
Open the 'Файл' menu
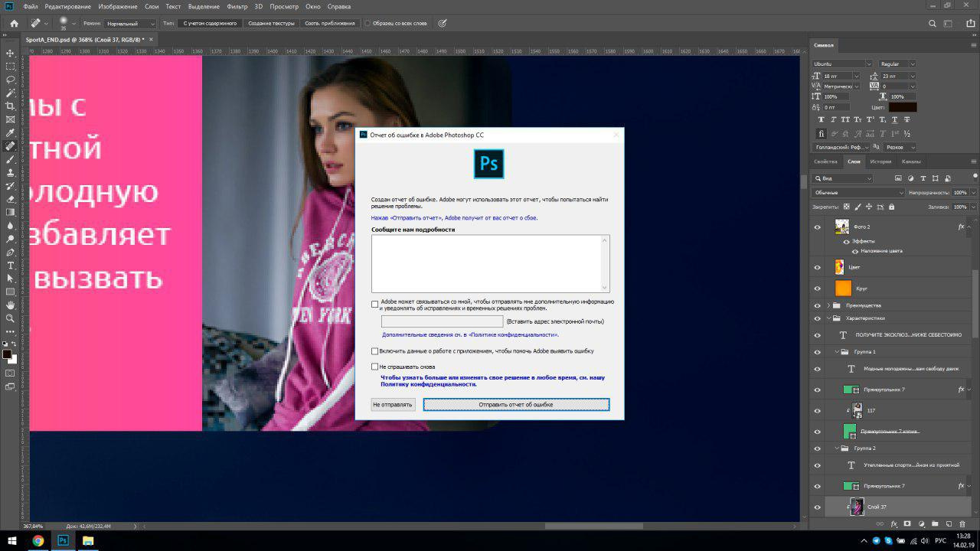pyautogui.click(x=31, y=6)
